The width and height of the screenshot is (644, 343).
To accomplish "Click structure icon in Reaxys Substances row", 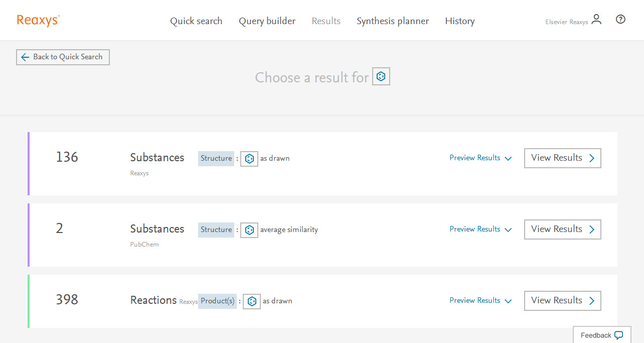I will point(249,159).
